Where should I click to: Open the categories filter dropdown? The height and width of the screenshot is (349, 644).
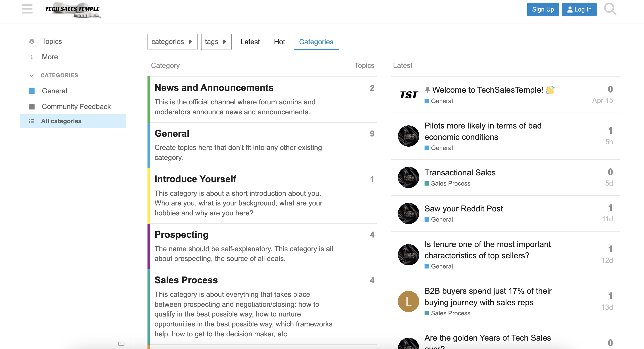[172, 42]
